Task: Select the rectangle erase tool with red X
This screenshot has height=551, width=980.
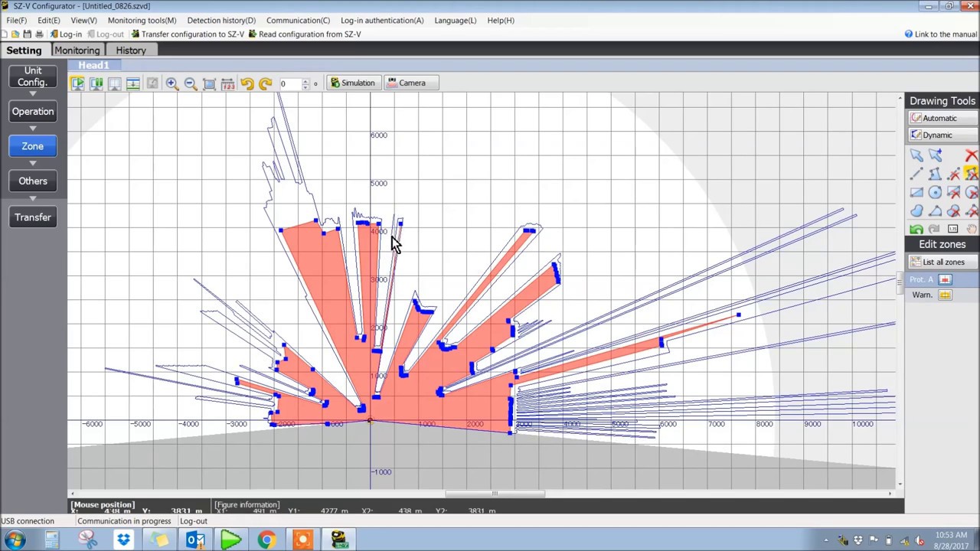Action: [x=953, y=193]
